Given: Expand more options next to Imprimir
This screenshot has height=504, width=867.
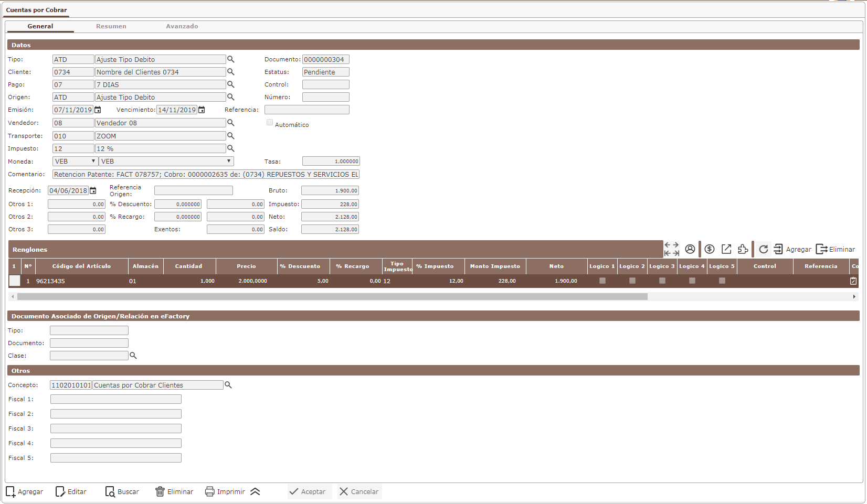Looking at the screenshot, I should point(255,491).
